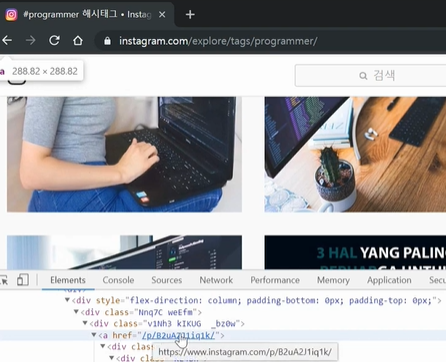Switch to the Performance tab
The width and height of the screenshot is (446, 362).
(275, 280)
